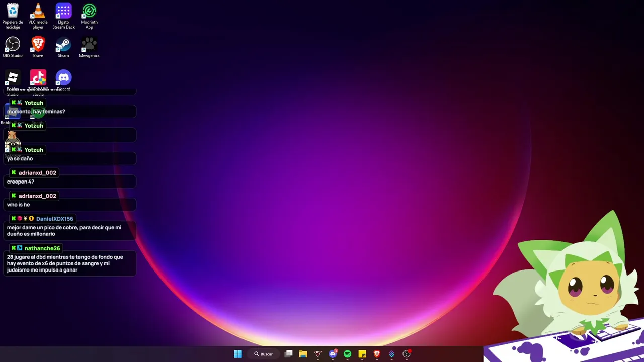Click the green Kick badge beside DanielXDX156
The image size is (644, 362).
tap(14, 219)
